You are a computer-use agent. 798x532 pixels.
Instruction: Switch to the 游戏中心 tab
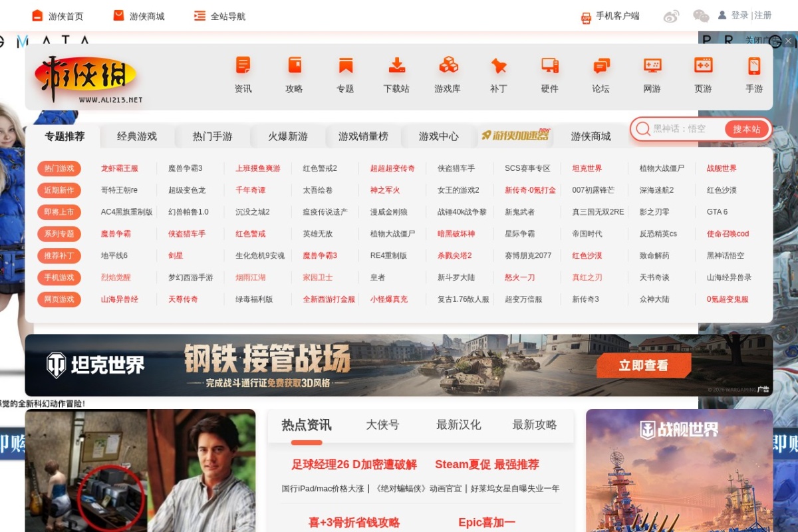(438, 136)
